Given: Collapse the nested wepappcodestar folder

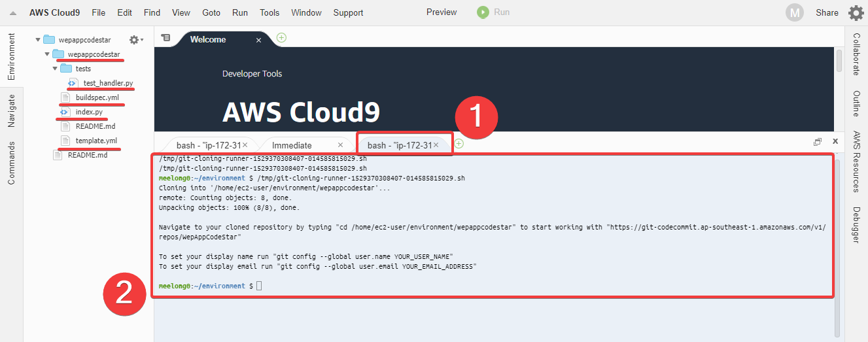Looking at the screenshot, I should (47, 54).
